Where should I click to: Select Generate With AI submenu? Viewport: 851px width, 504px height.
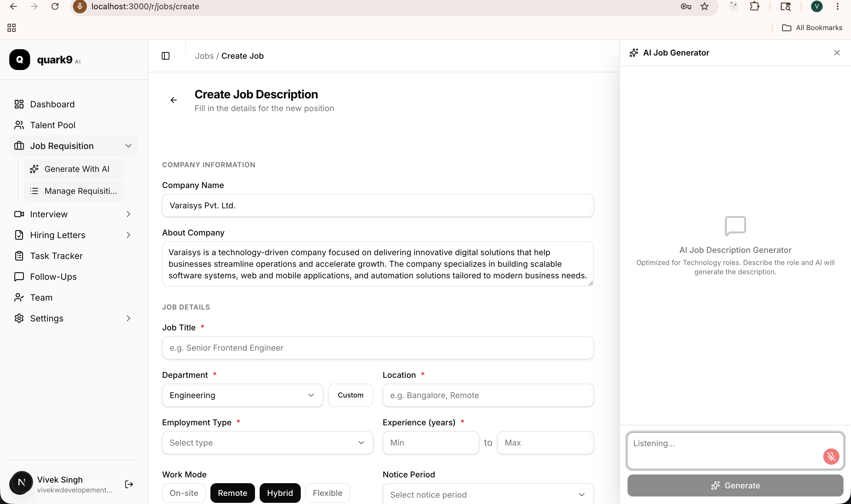click(x=74, y=169)
